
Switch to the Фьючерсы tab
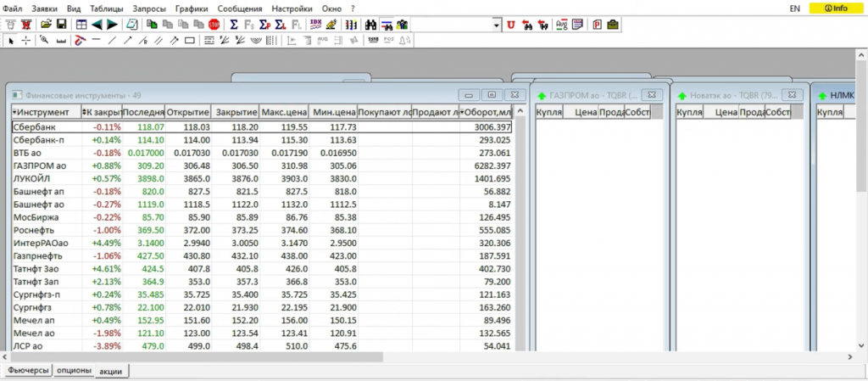(29, 370)
